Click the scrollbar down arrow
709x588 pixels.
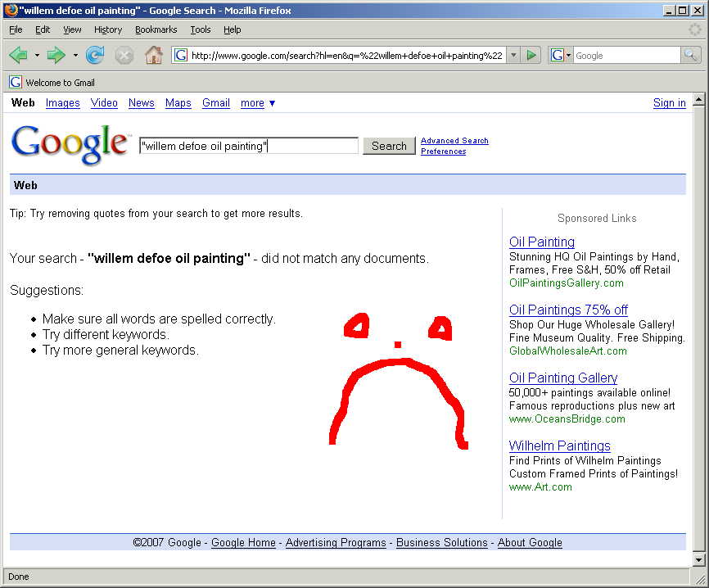[x=698, y=560]
